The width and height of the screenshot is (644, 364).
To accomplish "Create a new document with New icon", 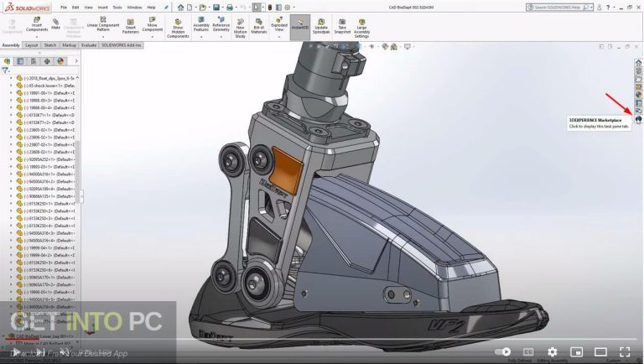I will click(190, 8).
